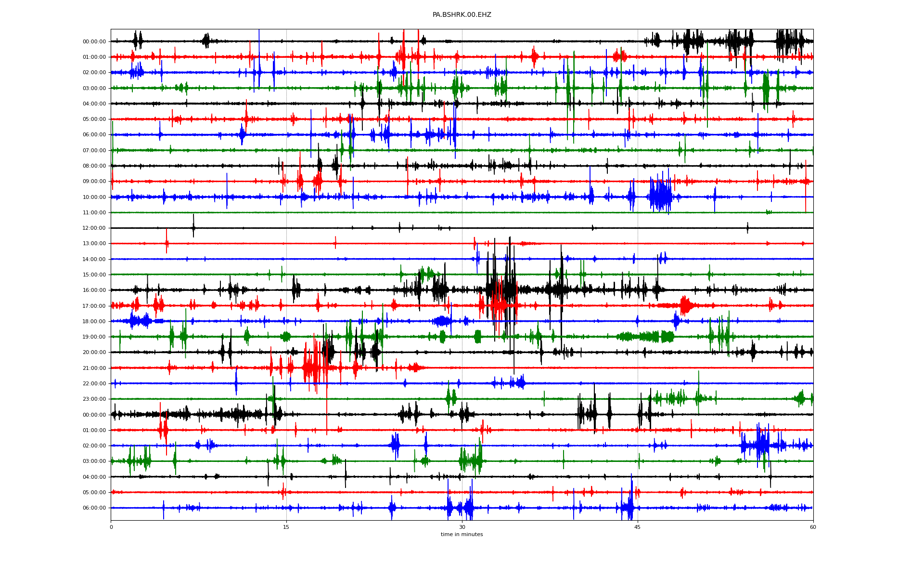Click the 07:00:00 row time label
924x578 pixels.
click(94, 150)
